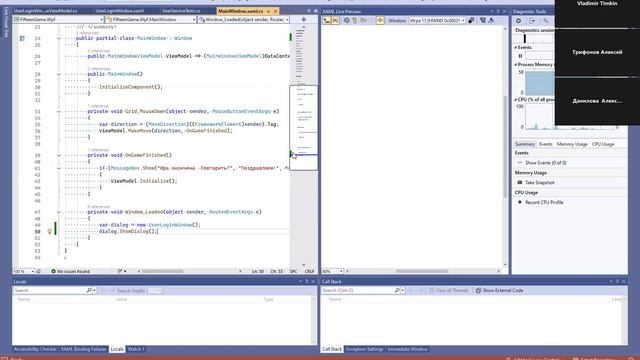Screen dimensions: 640x360
Task: Click the export icon in Diagnostic Tools
Action: tap(532, 21)
